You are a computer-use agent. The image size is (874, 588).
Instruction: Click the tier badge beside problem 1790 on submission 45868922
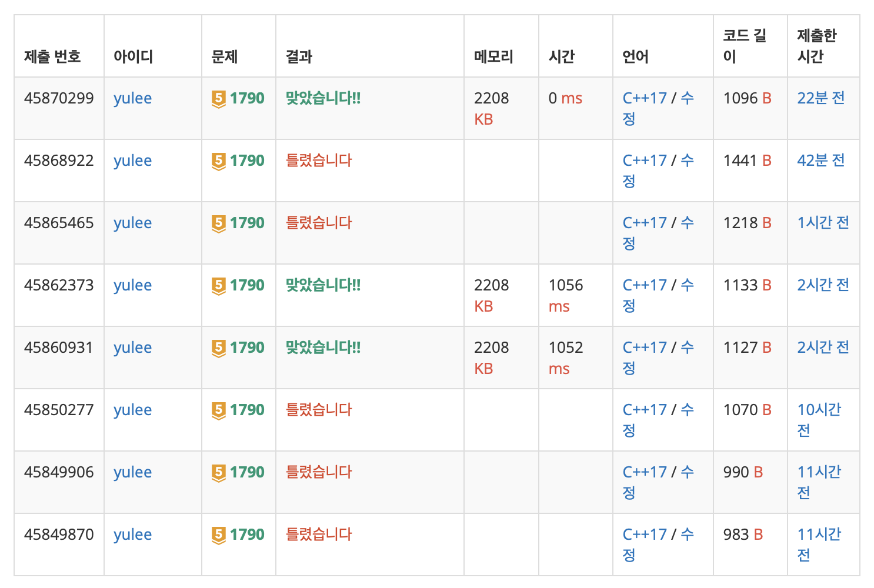point(218,161)
